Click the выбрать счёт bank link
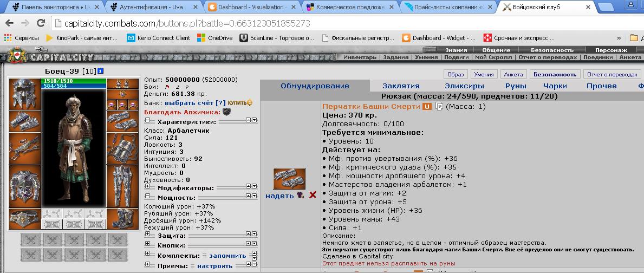The height and width of the screenshot is (273, 644). click(189, 103)
